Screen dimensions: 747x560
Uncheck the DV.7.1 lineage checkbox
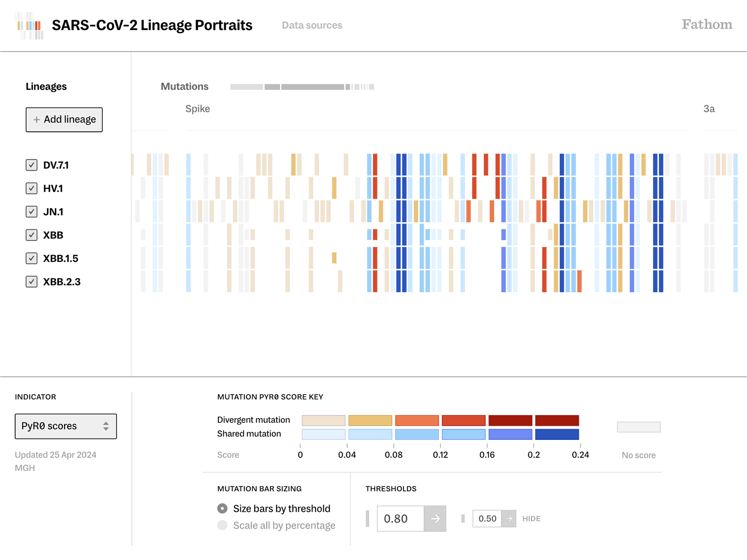point(32,165)
